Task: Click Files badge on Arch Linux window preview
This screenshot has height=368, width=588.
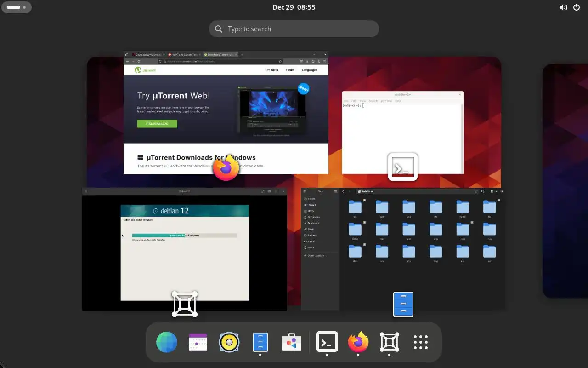Action: click(403, 305)
